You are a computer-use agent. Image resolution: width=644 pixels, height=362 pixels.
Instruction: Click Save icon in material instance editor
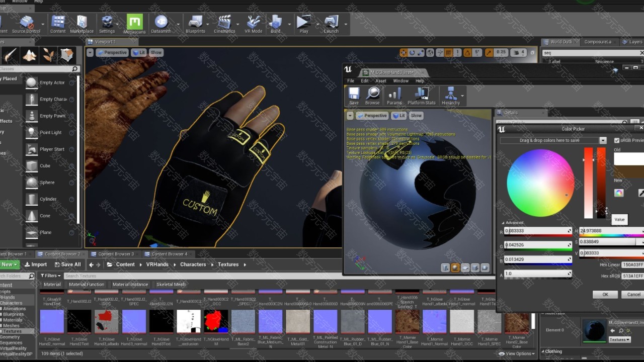354,96
